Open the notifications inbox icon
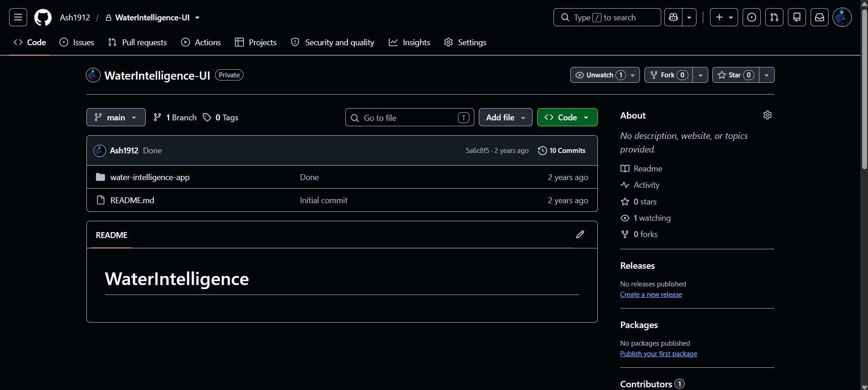 coord(820,18)
